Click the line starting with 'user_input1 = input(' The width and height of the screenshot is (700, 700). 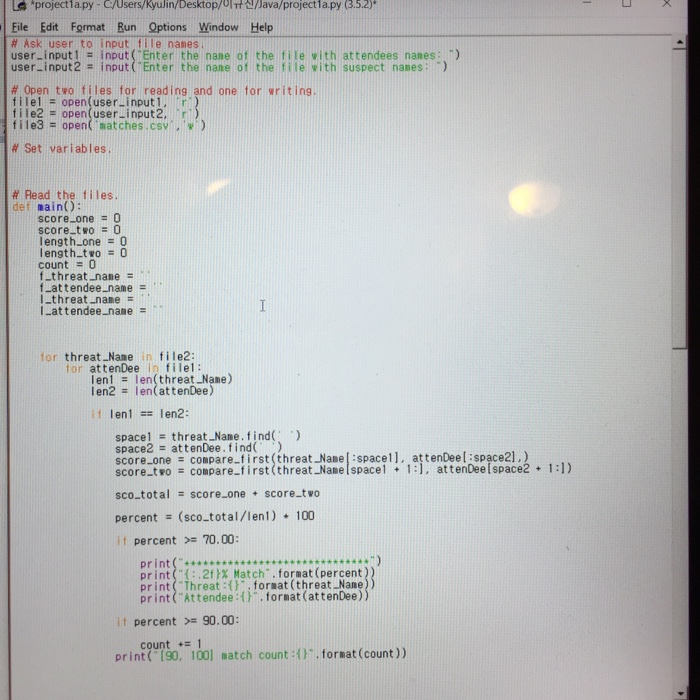236,55
